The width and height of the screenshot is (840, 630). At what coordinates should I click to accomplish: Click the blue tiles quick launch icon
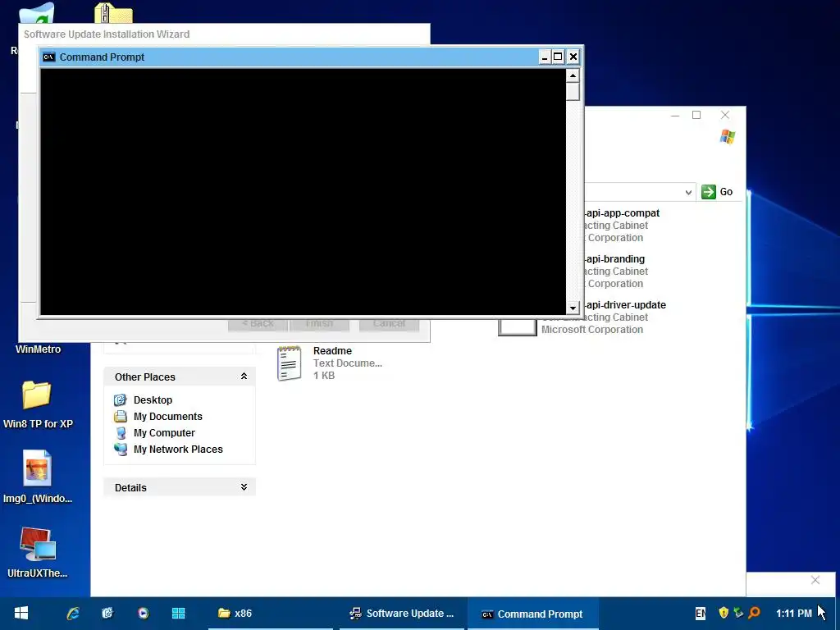point(178,614)
